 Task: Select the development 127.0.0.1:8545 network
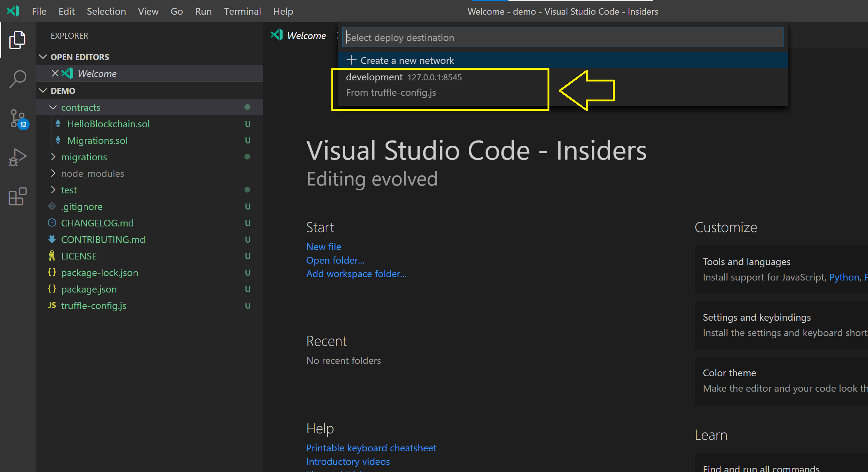click(563, 85)
